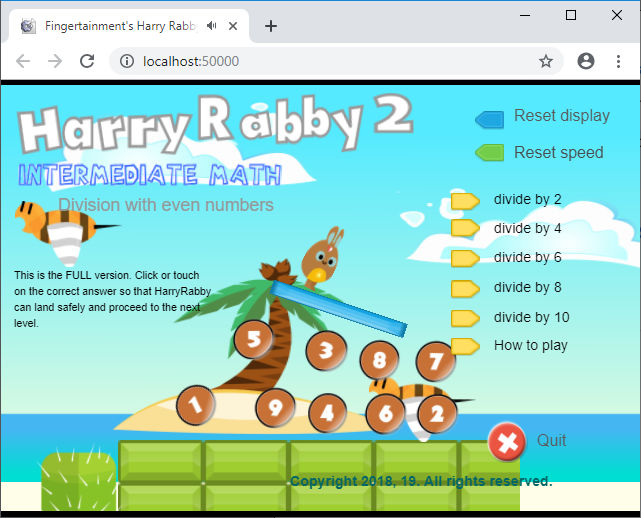Screen dimensions: 641x518
Task: Pick the number 6 ball
Action: (385, 412)
